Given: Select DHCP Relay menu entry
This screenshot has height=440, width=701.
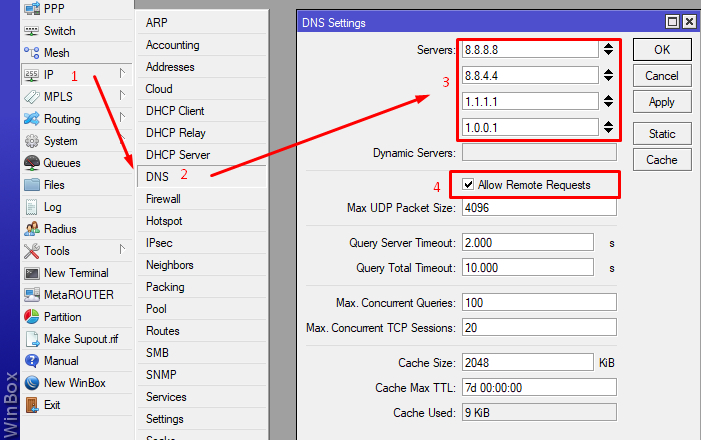Looking at the screenshot, I should 202,132.
